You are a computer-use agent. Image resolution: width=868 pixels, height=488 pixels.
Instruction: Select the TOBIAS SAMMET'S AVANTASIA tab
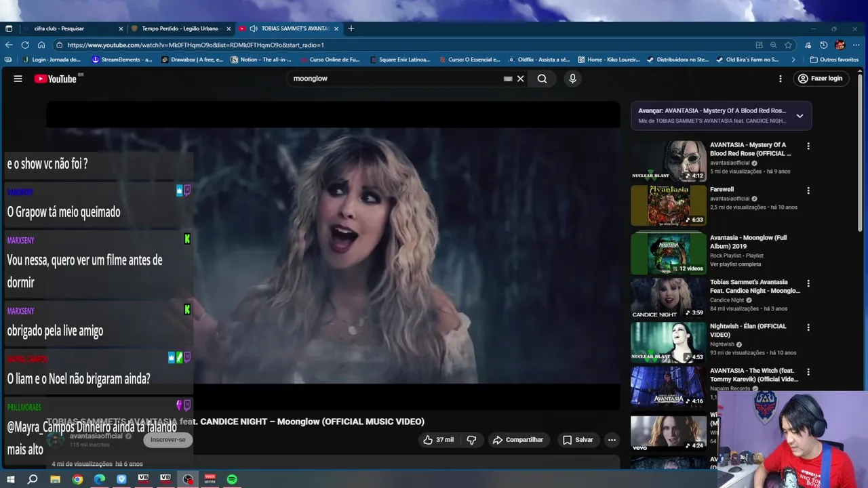point(288,28)
